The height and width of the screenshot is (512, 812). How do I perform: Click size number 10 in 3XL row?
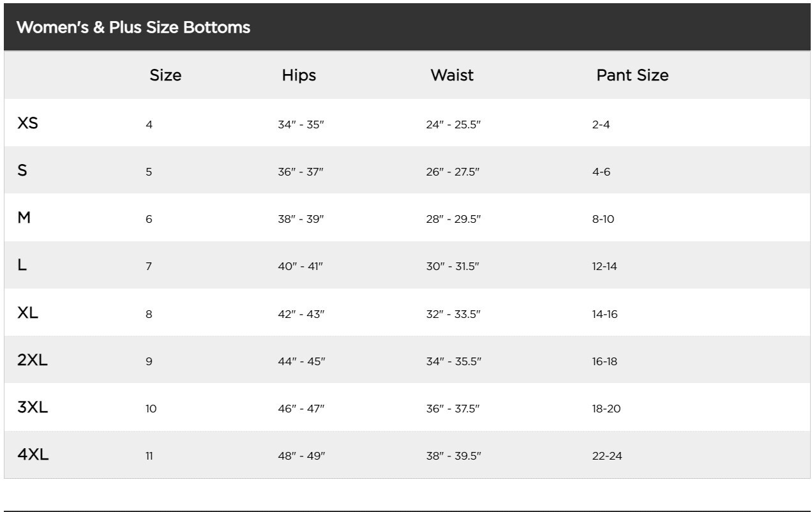coord(151,409)
